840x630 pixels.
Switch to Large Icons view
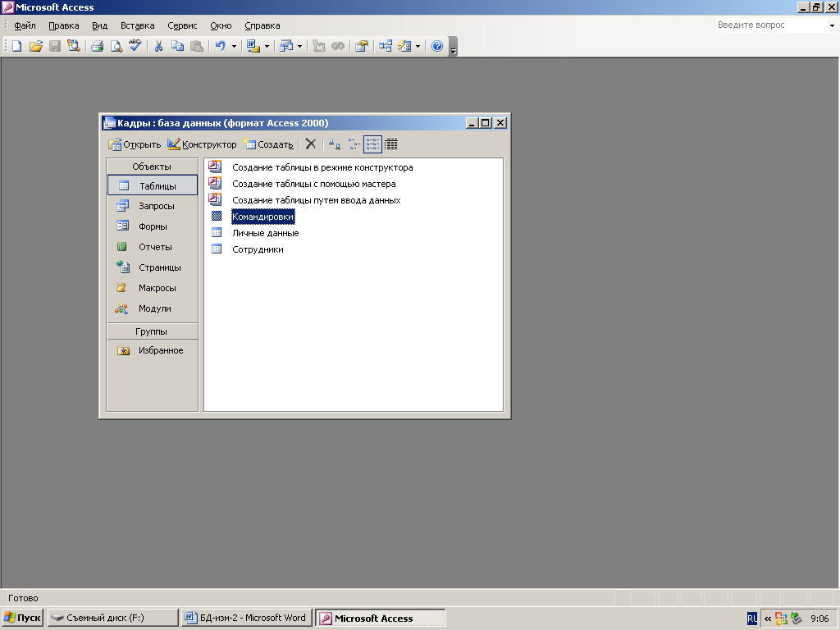pyautogui.click(x=335, y=144)
